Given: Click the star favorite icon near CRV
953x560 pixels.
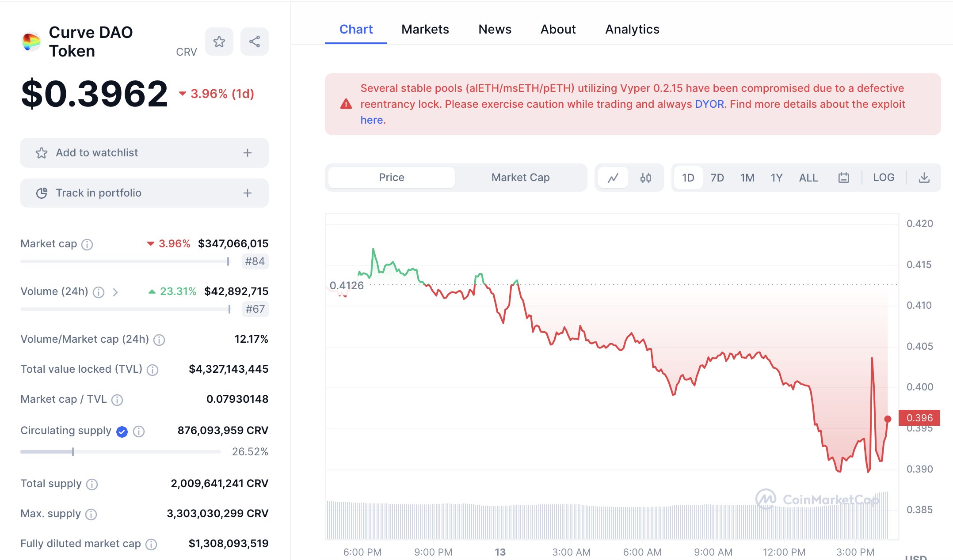Looking at the screenshot, I should coord(219,42).
